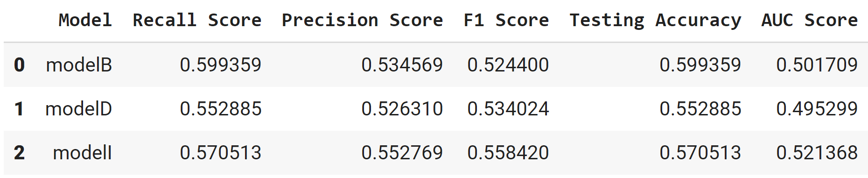
Task: Click the modelD cell
Action: point(78,109)
